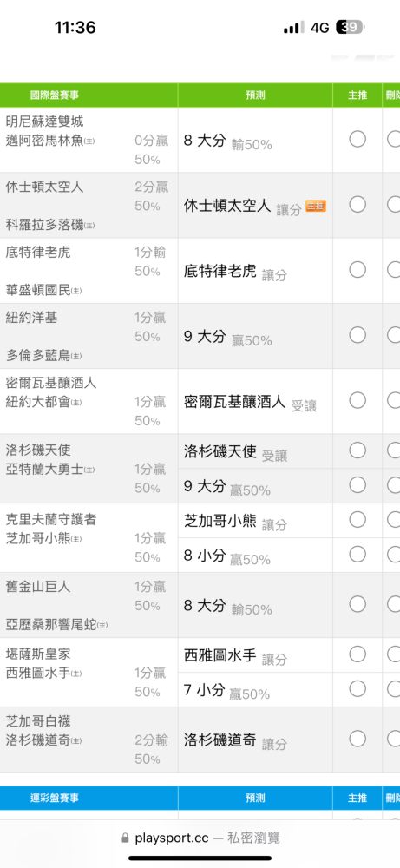Mark 西雅圖水手 讓分 as 主推
400x868 pixels.
click(x=357, y=654)
